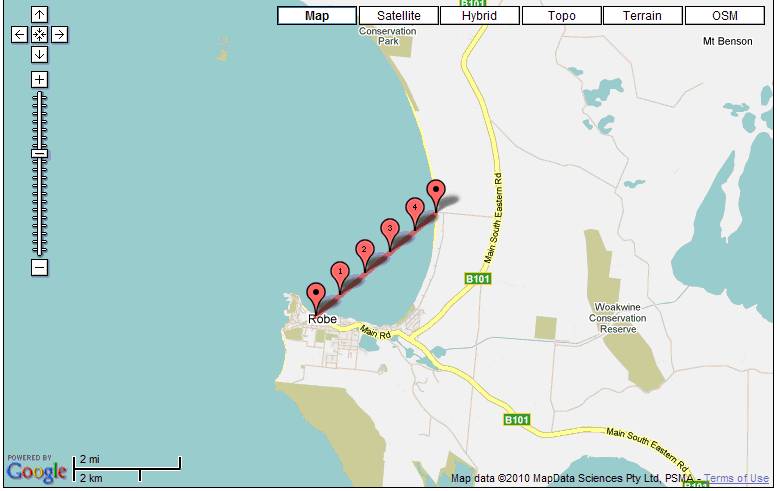Select the red marker numbered 3
The image size is (777, 491).
pyautogui.click(x=390, y=231)
